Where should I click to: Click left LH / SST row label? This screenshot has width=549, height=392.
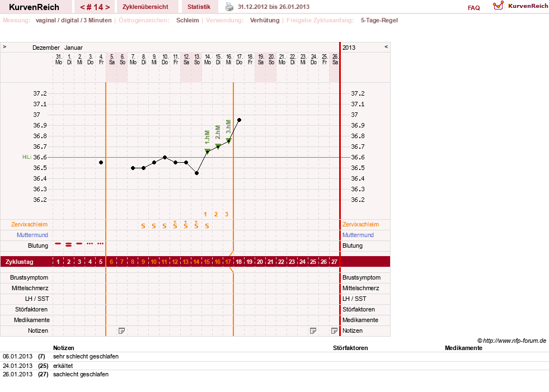tap(37, 299)
